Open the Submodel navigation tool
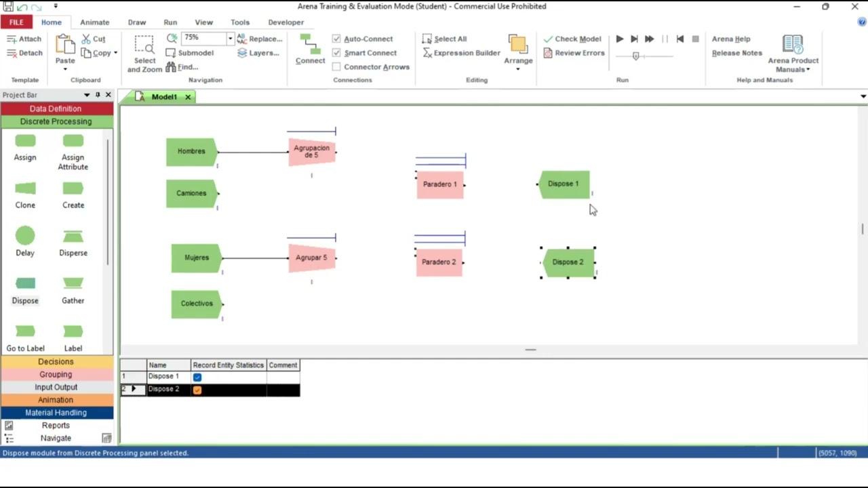This screenshot has width=868, height=488. (x=189, y=53)
